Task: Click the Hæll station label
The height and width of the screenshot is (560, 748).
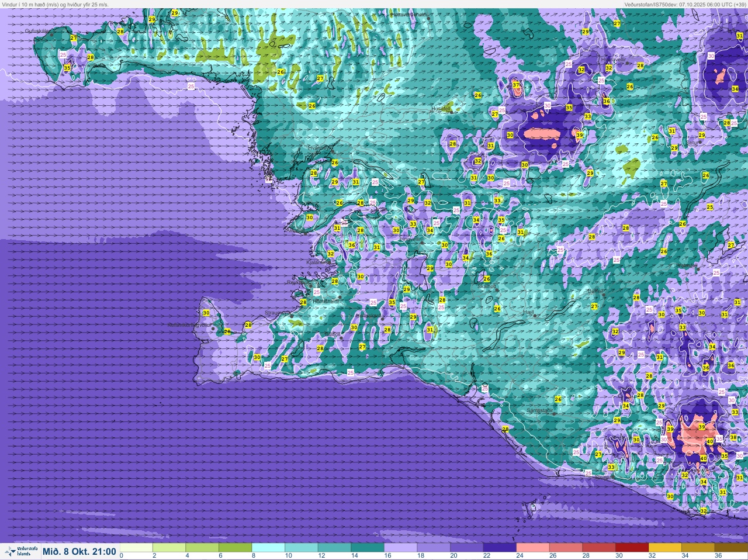Action: tap(529, 313)
